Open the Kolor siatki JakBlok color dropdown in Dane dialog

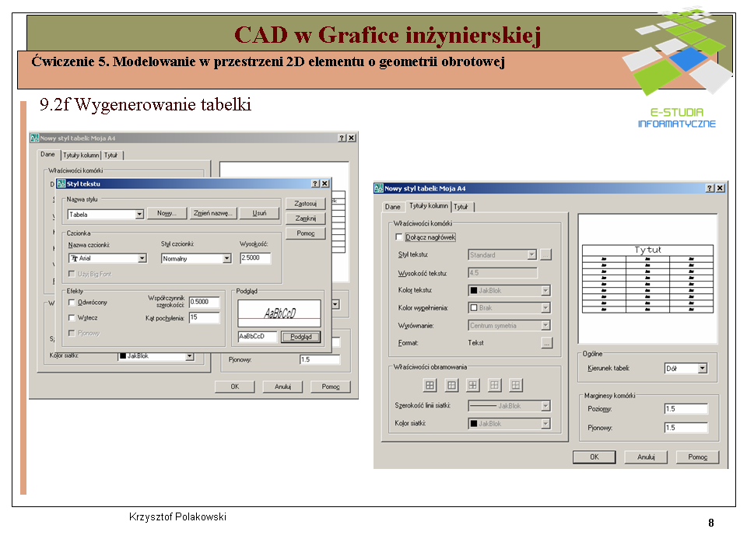pyautogui.click(x=189, y=356)
